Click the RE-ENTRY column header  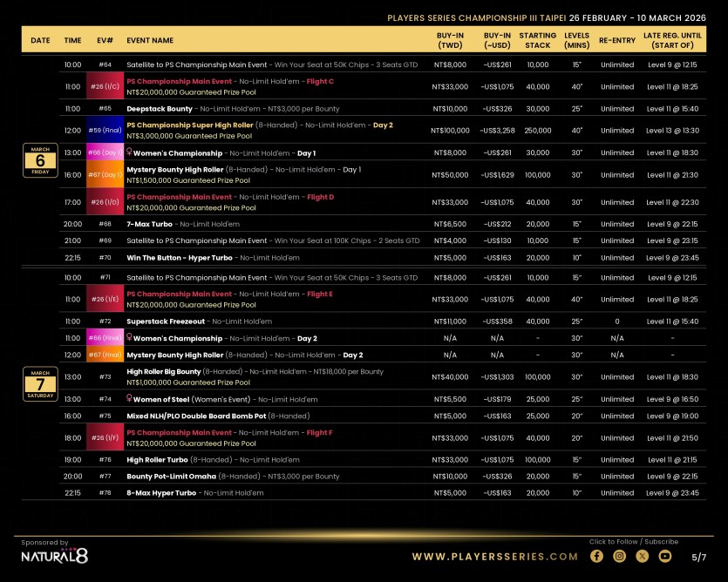point(617,40)
